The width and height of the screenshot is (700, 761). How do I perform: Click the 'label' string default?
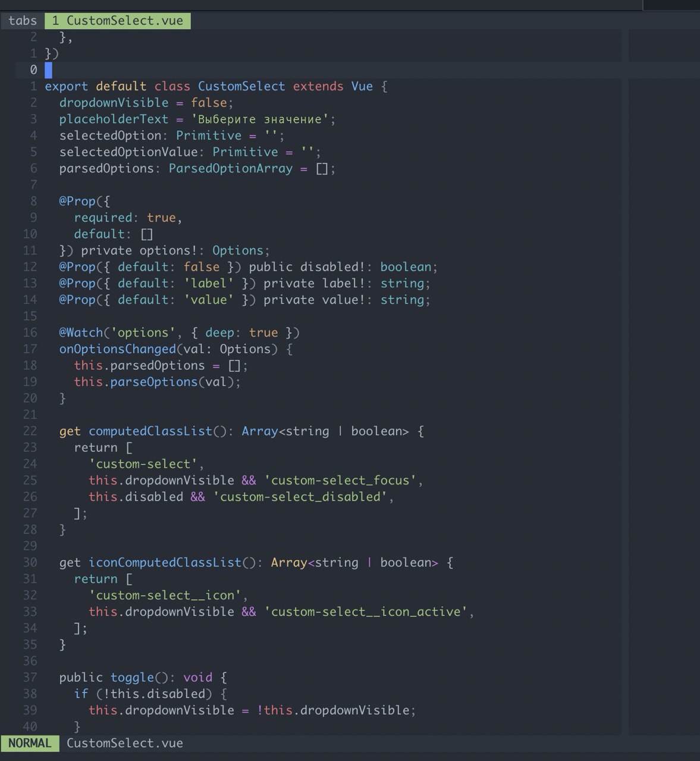(209, 284)
